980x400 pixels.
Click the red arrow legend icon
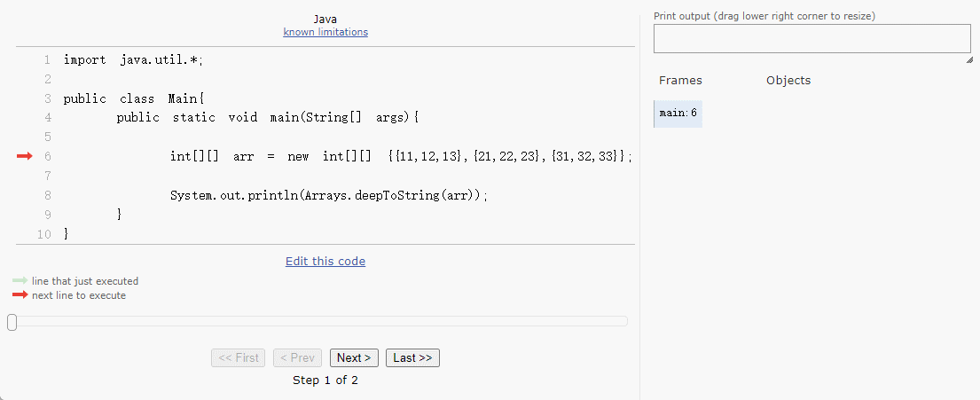click(x=20, y=295)
